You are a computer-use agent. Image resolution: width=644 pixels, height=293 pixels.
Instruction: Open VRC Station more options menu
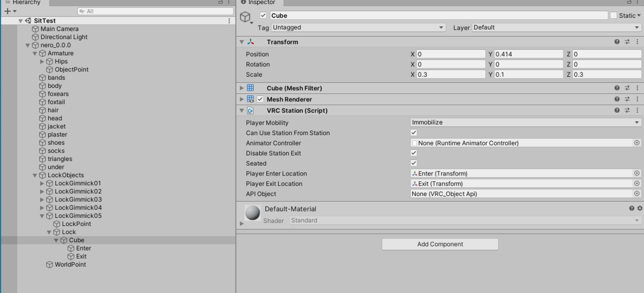pyautogui.click(x=638, y=111)
